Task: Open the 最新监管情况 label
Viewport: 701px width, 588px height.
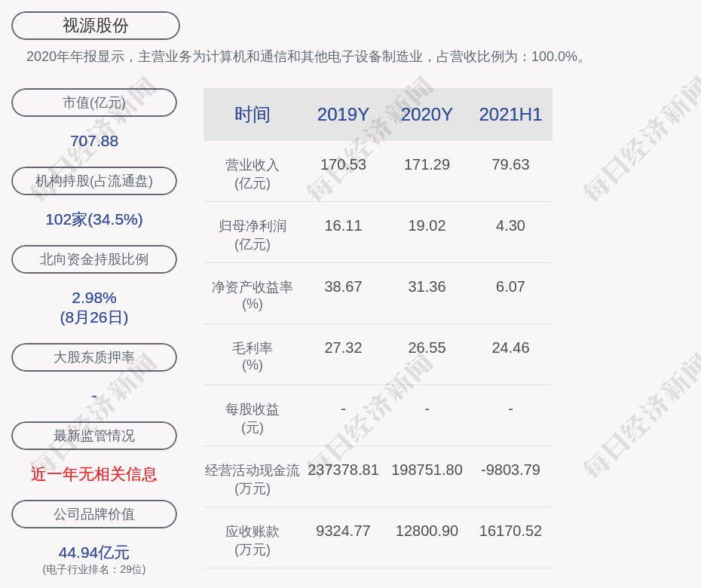Action: [94, 436]
